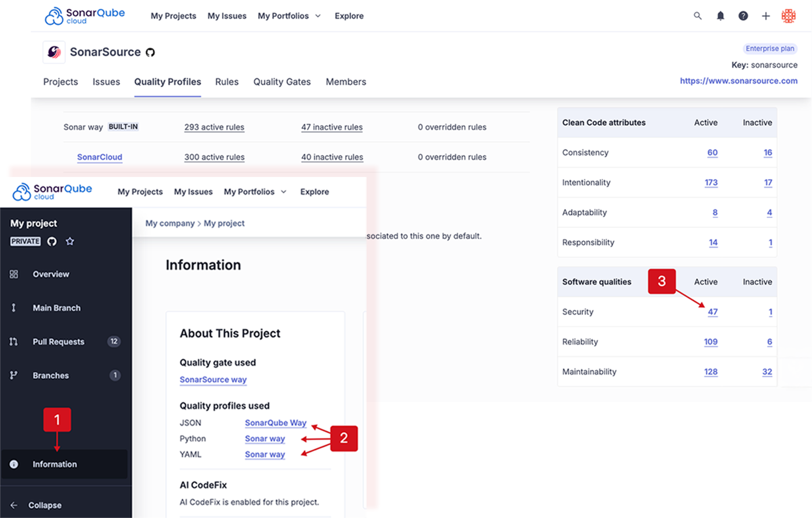This screenshot has width=812, height=518.
Task: Switch to the Quality Gates tab
Action: [x=282, y=82]
